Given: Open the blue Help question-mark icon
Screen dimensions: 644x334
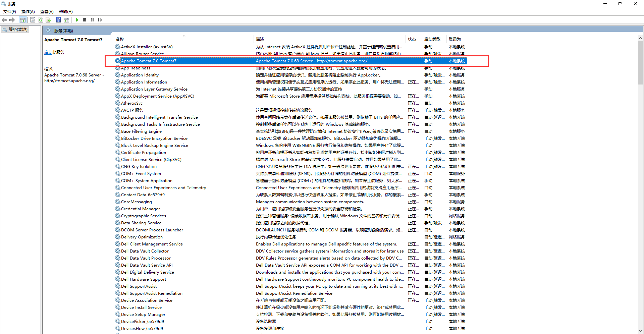Looking at the screenshot, I should coord(59,20).
